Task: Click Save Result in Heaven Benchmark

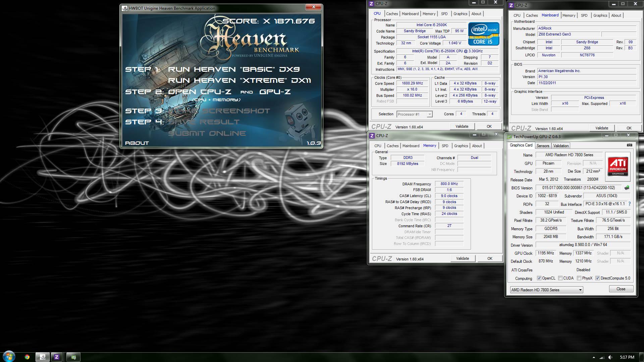Action: [204, 122]
